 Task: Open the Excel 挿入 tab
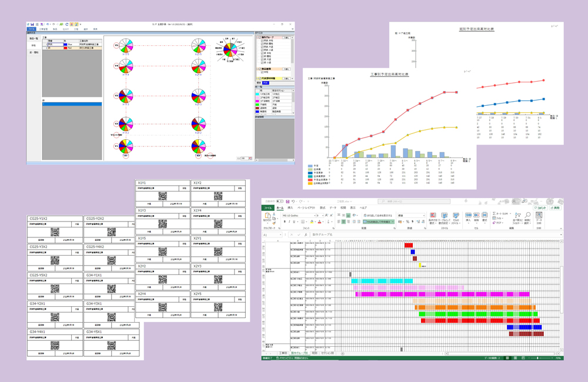(x=290, y=207)
